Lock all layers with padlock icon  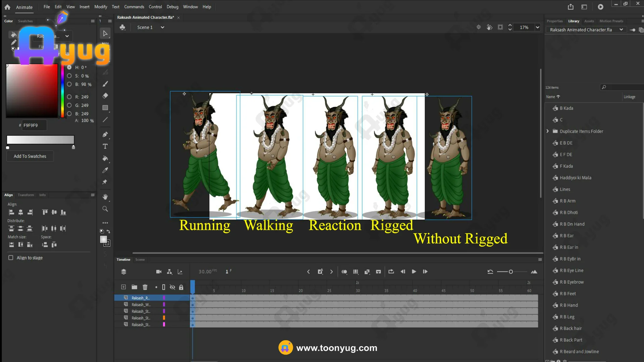(181, 287)
